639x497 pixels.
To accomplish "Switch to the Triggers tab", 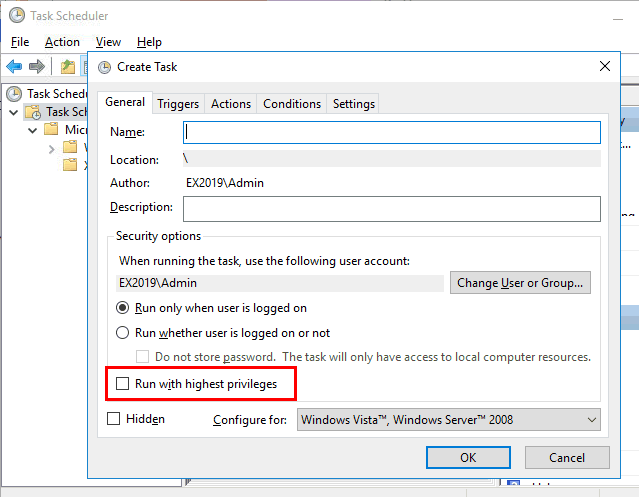I will tap(178, 104).
